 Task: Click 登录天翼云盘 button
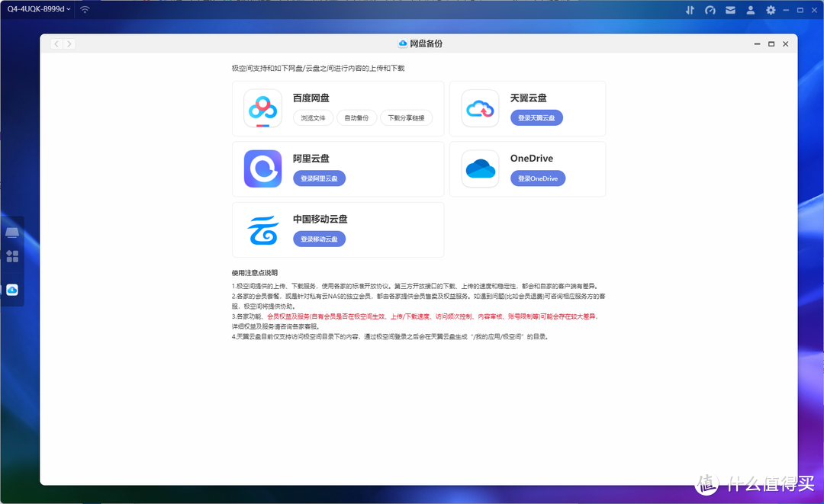[536, 117]
